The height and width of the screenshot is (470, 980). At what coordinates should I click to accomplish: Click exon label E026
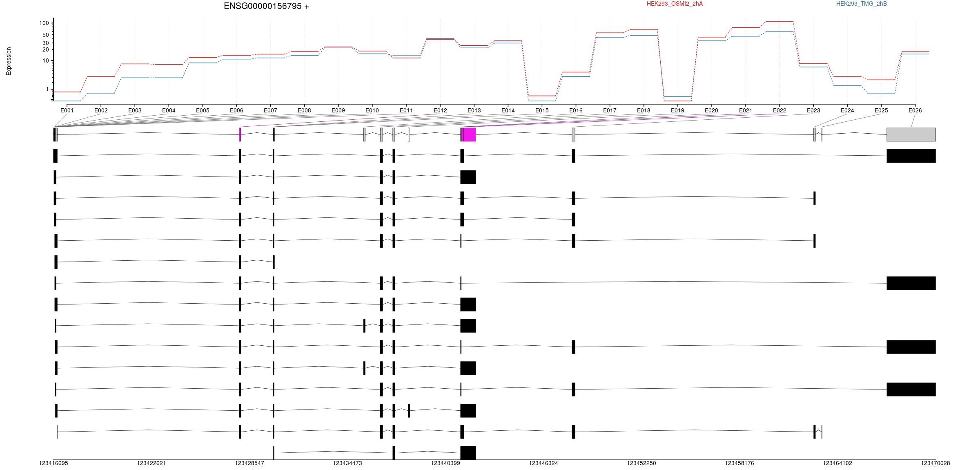[915, 110]
